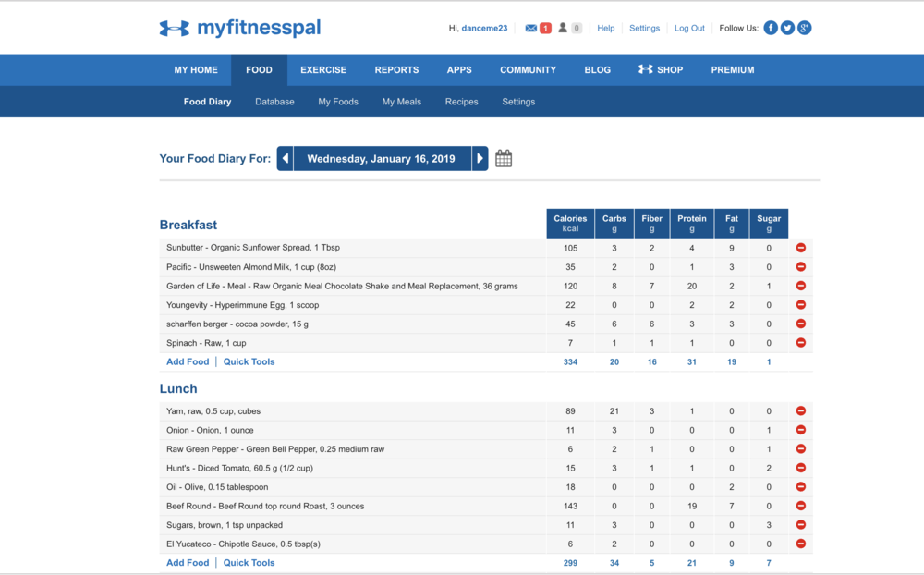The height and width of the screenshot is (575, 924).
Task: Open My Meals submenu item
Action: [x=401, y=102]
